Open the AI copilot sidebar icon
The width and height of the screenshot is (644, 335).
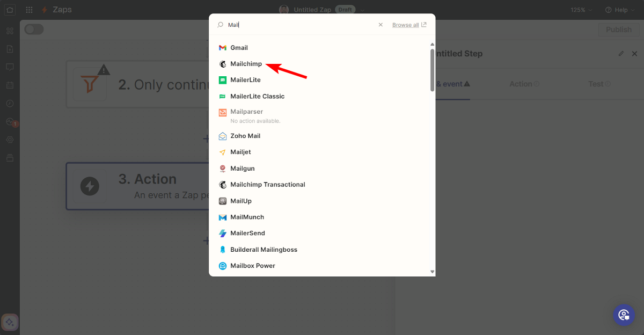click(10, 322)
